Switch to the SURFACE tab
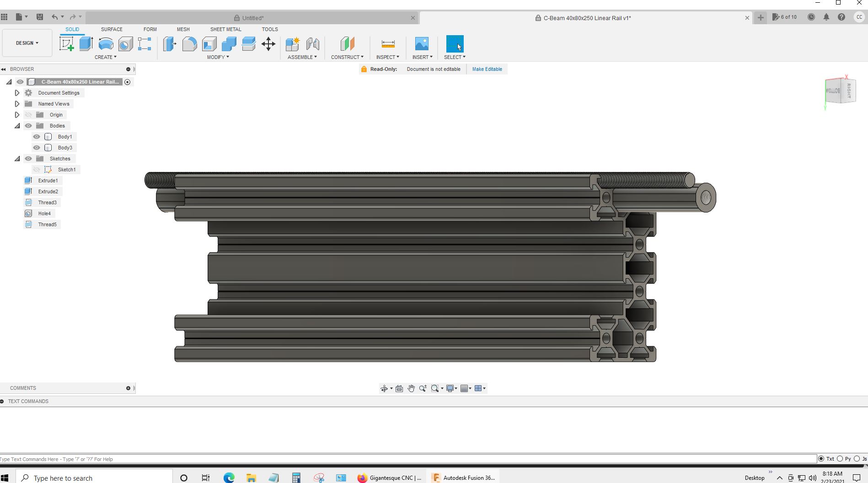Screen dimensions: 868x483 pos(112,29)
